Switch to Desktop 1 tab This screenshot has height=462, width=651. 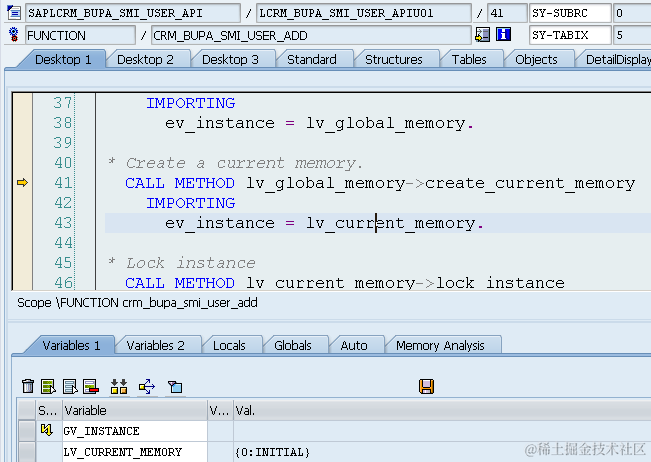[x=63, y=59]
